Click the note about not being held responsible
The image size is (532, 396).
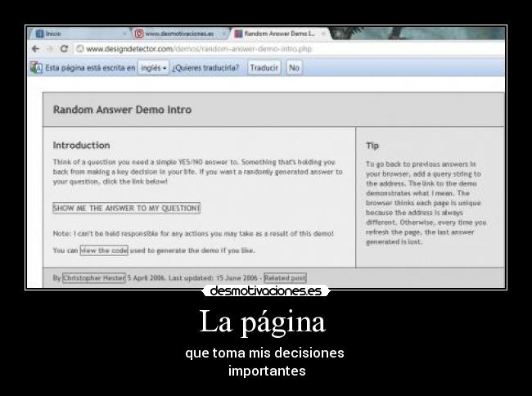pos(193,234)
